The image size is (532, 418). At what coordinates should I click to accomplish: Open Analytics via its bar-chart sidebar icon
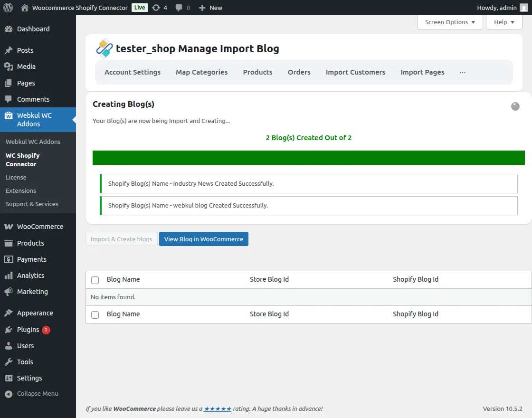click(9, 275)
